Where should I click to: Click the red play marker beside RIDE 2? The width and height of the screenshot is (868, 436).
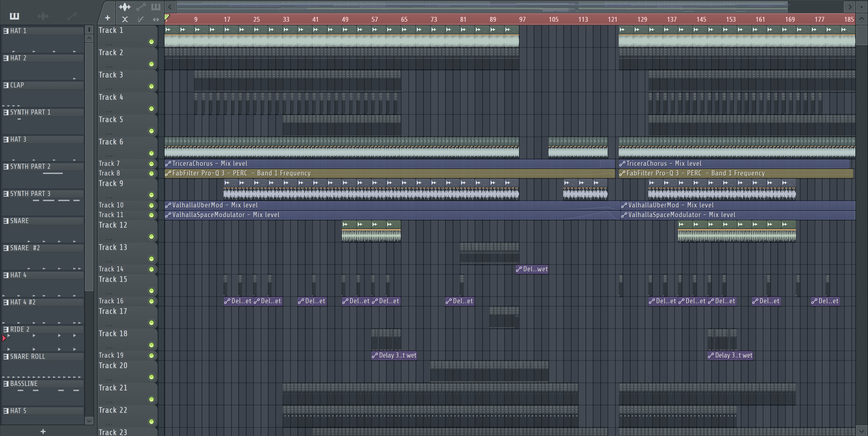click(x=4, y=338)
